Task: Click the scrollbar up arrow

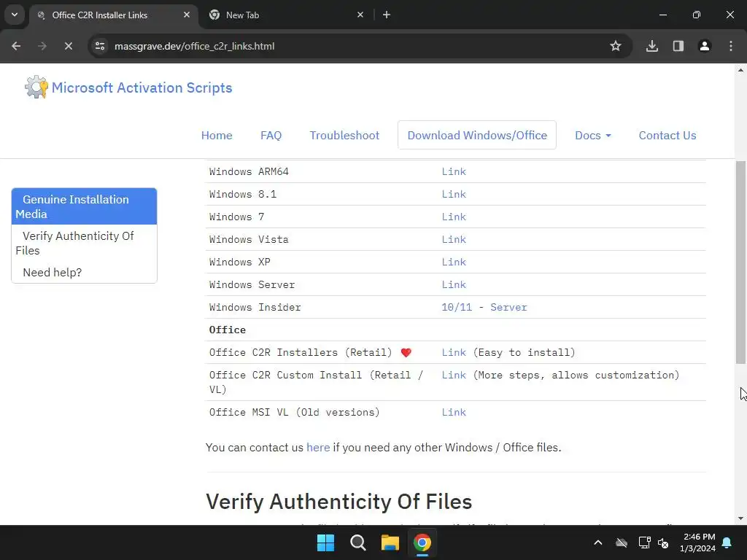Action: tap(740, 70)
